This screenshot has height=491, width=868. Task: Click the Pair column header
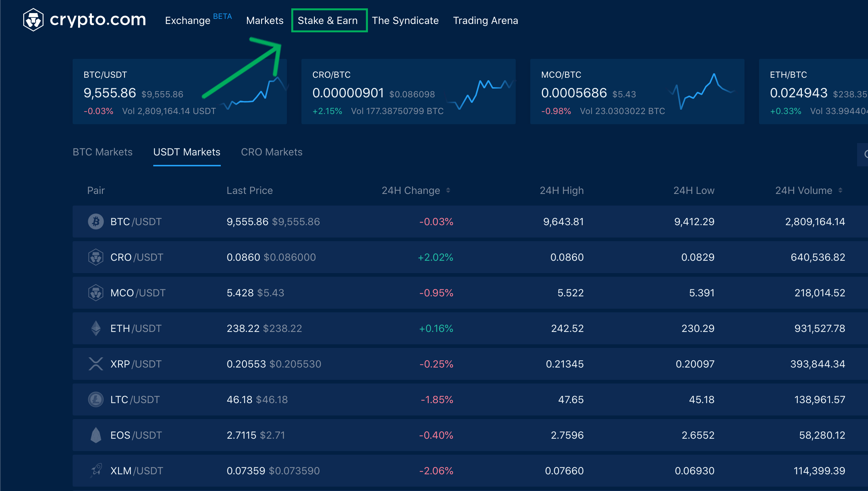pos(96,190)
